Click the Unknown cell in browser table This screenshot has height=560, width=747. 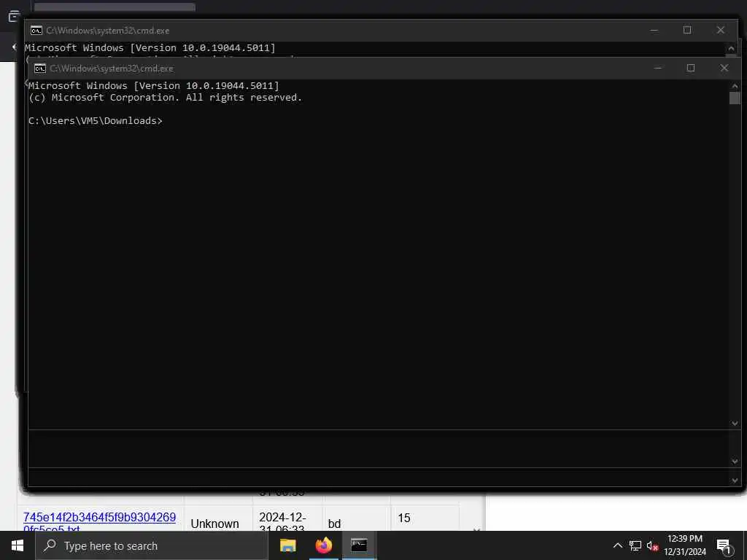pos(215,524)
